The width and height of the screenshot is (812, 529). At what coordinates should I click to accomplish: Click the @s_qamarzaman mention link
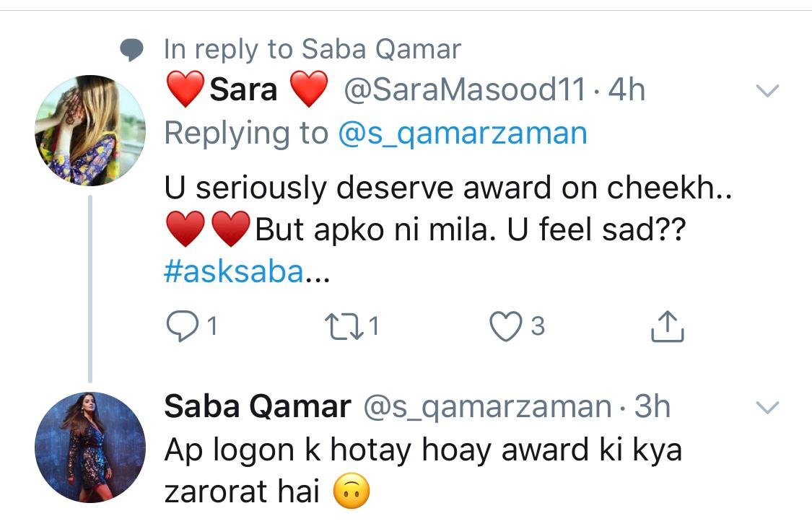coord(463,134)
